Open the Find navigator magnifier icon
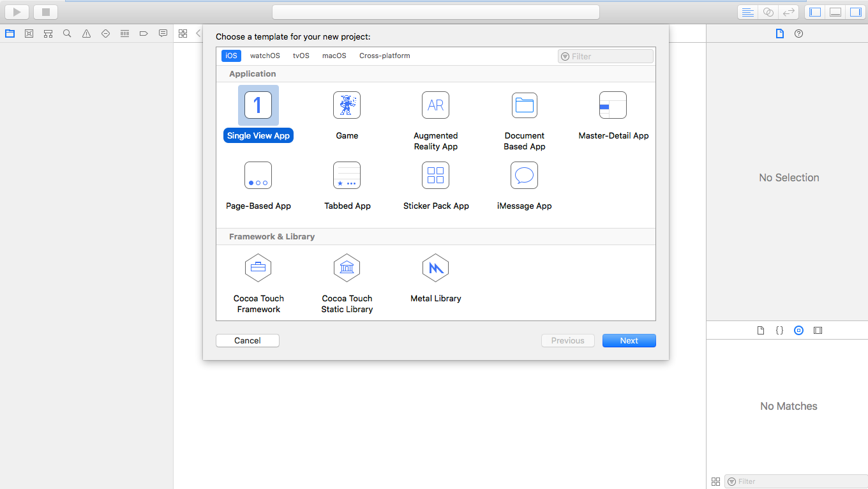The width and height of the screenshot is (868, 489). (67, 34)
